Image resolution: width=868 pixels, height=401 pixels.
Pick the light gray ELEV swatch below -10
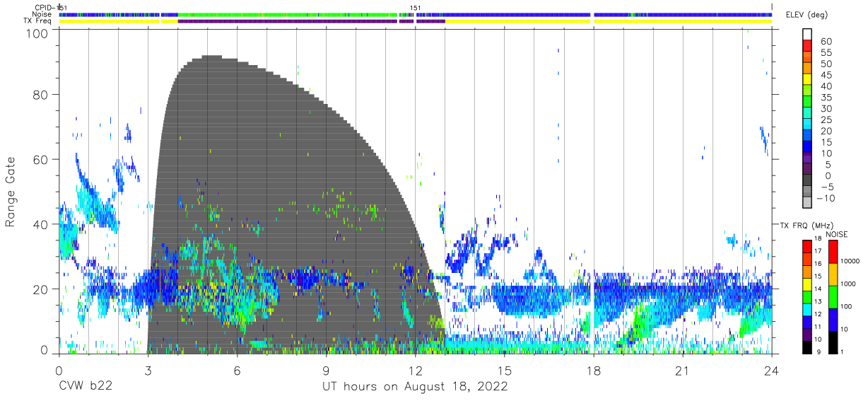[x=807, y=203]
